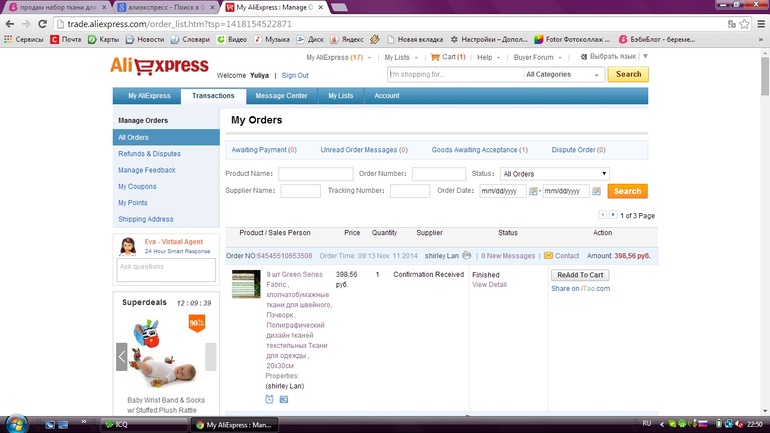770x433 pixels.
Task: Click the alarm clock icon under the product
Action: pyautogui.click(x=270, y=399)
